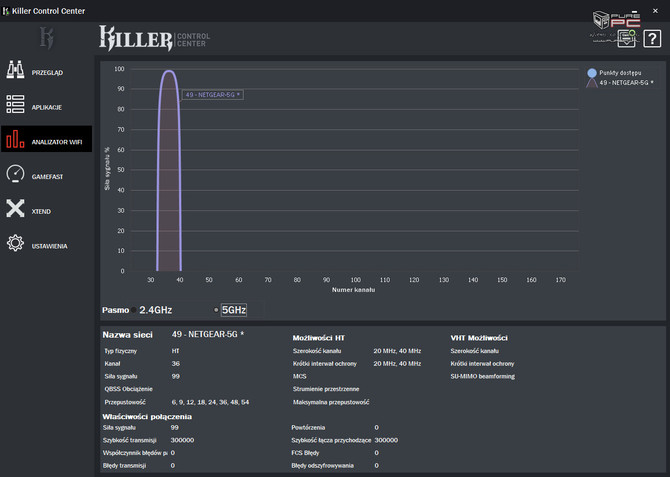The height and width of the screenshot is (477, 670).
Task: Minimize the Killer Control Center window
Action: tap(635, 11)
